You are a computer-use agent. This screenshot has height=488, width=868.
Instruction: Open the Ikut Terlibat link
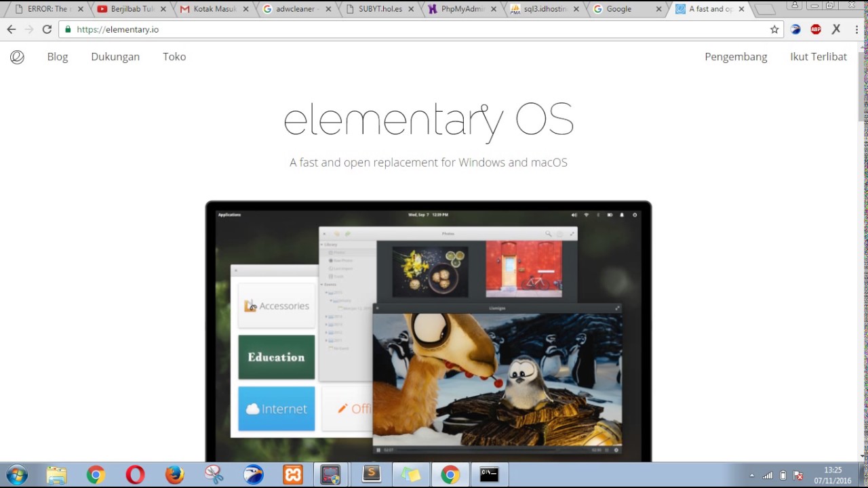pos(818,57)
